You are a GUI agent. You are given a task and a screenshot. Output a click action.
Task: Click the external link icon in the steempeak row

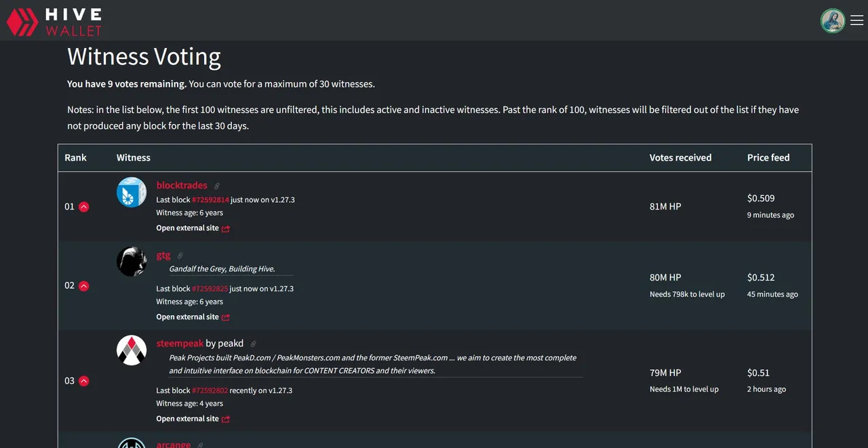226,419
